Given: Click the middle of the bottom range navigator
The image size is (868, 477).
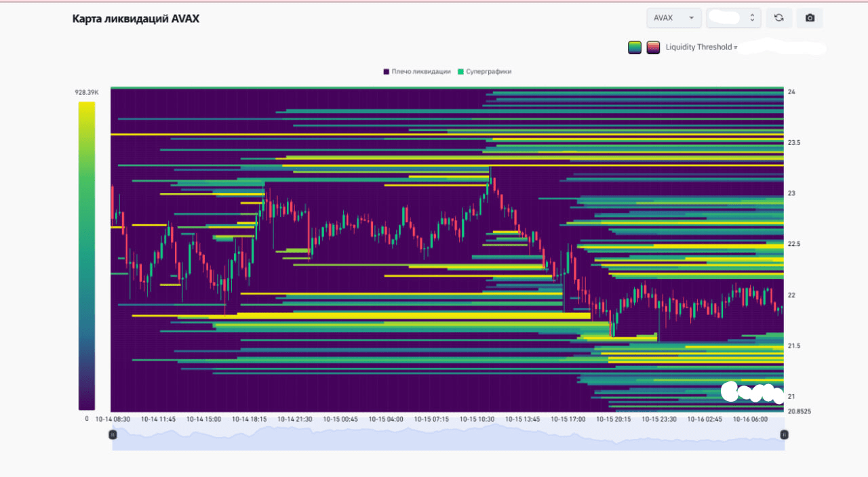Looking at the screenshot, I should (x=448, y=438).
